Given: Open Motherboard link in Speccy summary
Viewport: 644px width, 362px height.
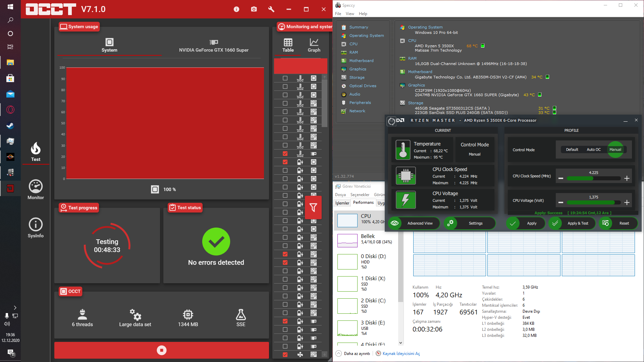Looking at the screenshot, I should [x=420, y=72].
